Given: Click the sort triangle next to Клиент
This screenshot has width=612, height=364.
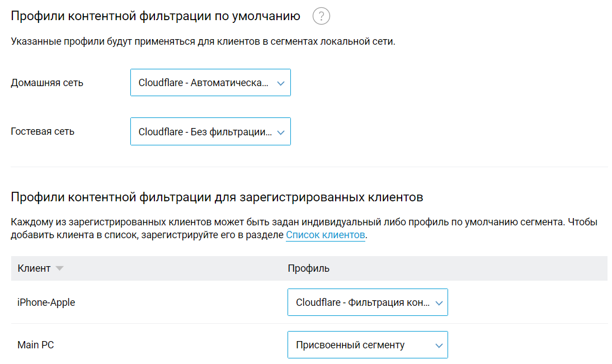Looking at the screenshot, I should coord(60,268).
